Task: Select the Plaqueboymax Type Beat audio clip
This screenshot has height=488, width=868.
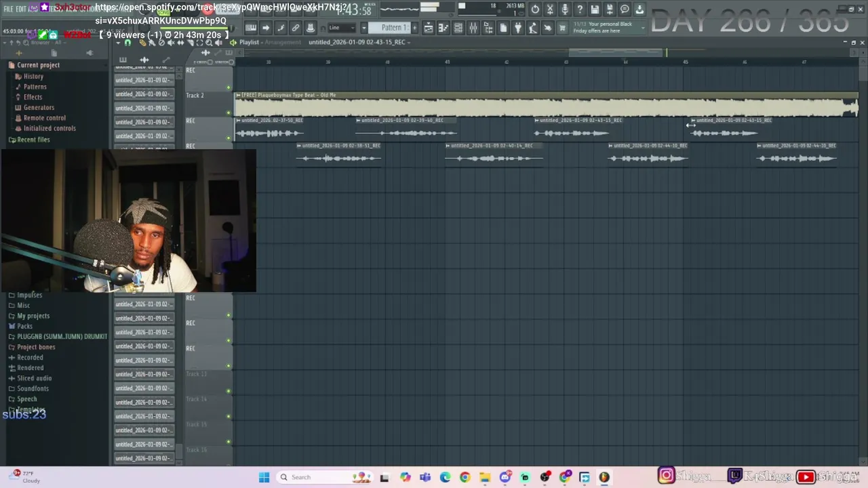Action: [547, 104]
